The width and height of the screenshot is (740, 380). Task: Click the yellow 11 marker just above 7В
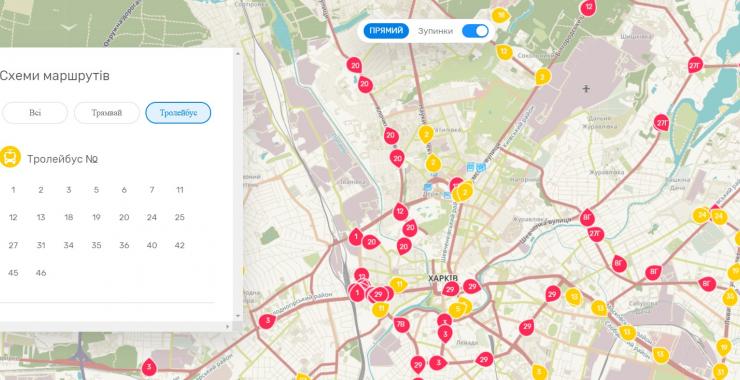click(380, 310)
